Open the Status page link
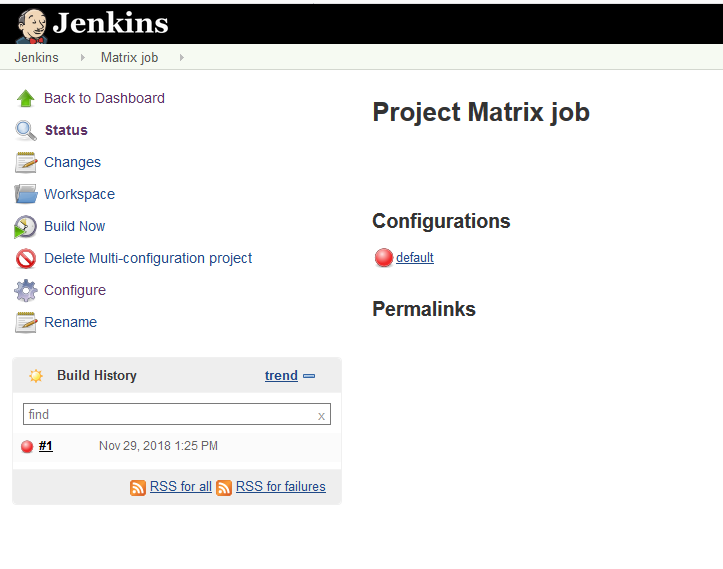Screen dimensions: 723x569 (66, 130)
